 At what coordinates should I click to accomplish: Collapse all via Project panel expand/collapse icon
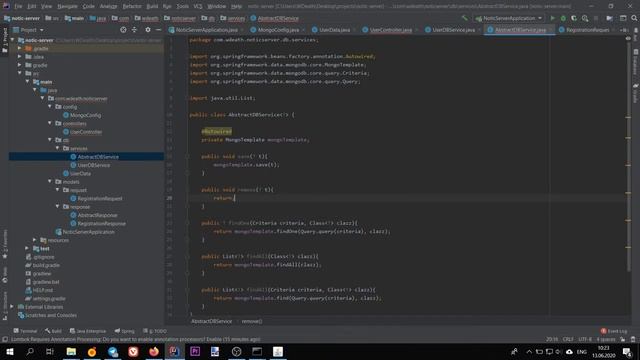(134, 30)
